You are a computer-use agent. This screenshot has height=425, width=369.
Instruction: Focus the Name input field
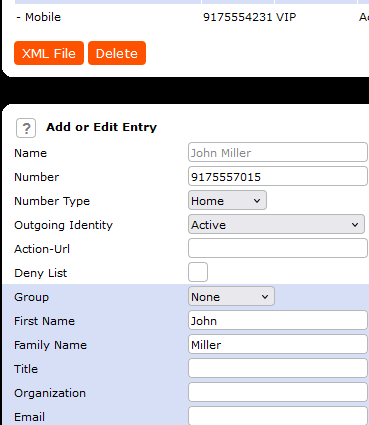[x=278, y=152]
